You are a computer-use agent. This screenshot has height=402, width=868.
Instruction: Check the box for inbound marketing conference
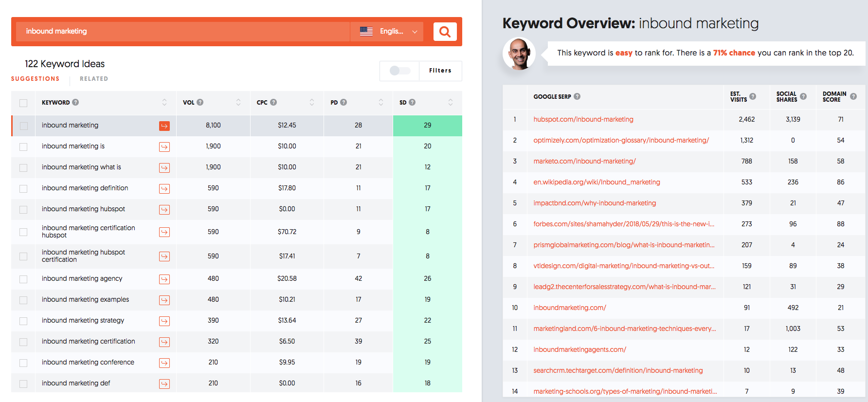point(23,363)
